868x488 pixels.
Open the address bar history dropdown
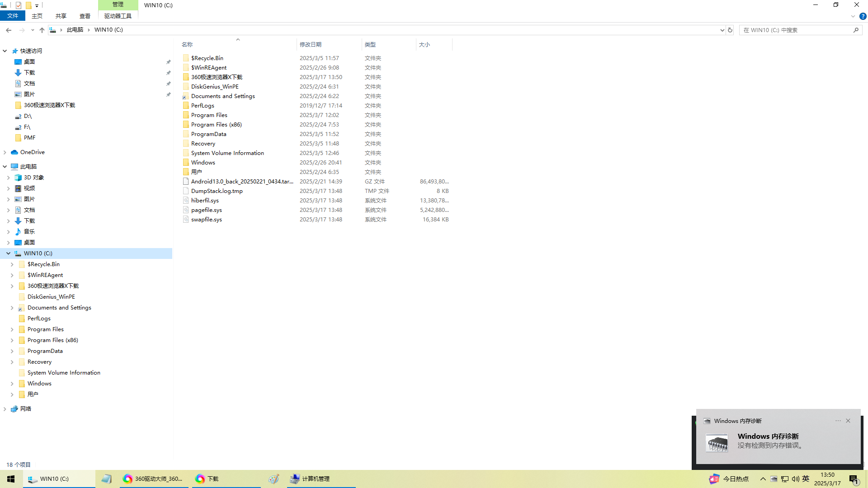(x=722, y=30)
